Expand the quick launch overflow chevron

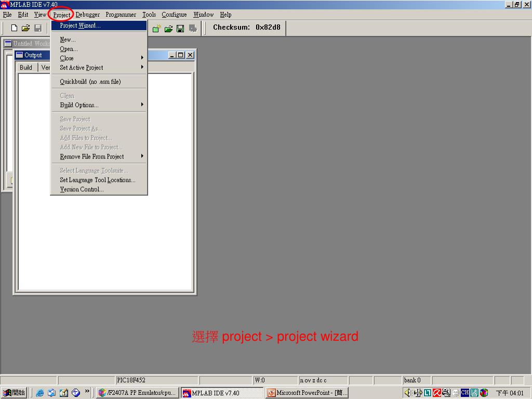tap(87, 391)
